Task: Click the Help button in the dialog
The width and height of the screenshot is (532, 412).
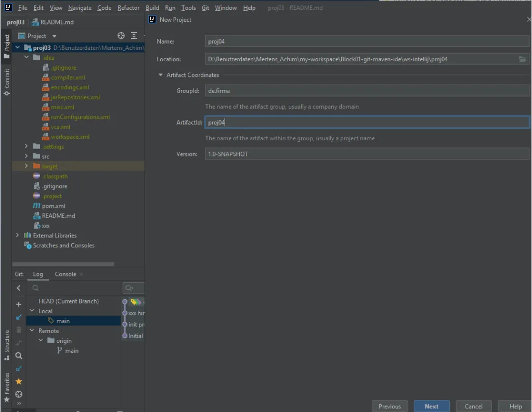Action: (x=515, y=406)
